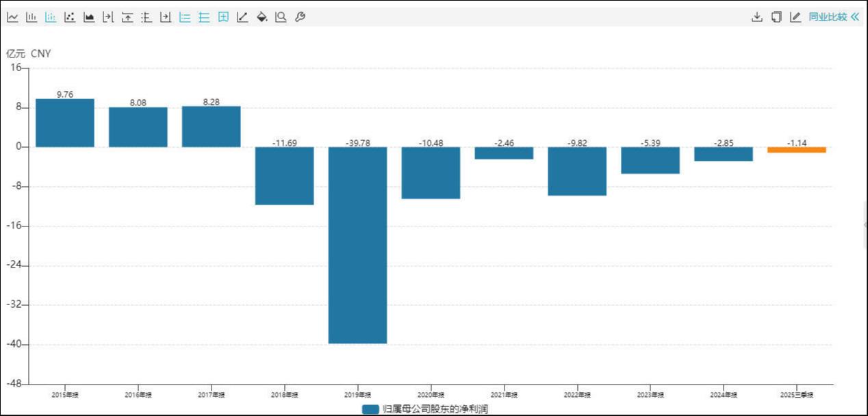Expand the 同业比较 panel via double chevron

(x=854, y=17)
